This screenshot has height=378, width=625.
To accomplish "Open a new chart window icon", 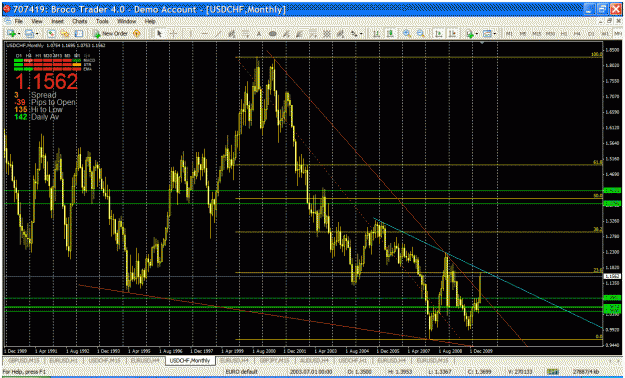I will (11, 34).
